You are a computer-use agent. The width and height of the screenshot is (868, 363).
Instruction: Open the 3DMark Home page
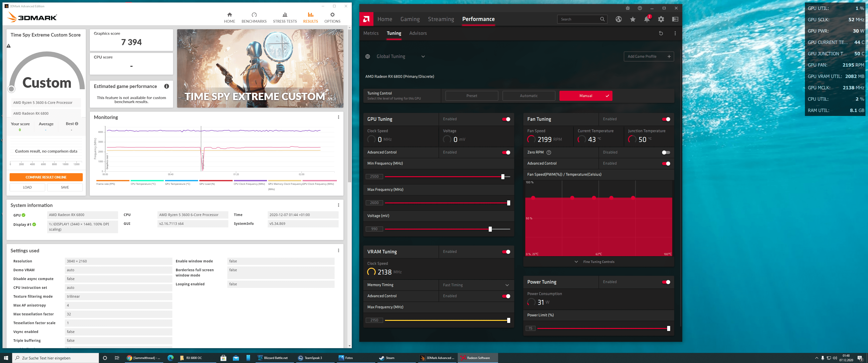[229, 17]
